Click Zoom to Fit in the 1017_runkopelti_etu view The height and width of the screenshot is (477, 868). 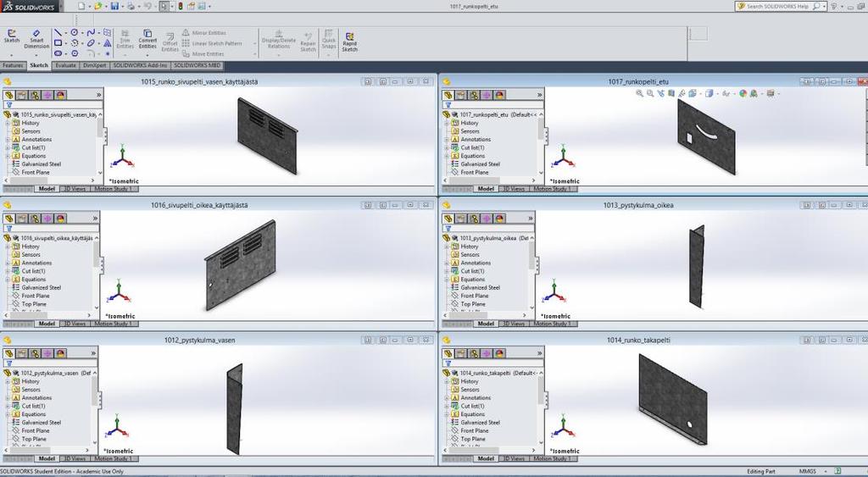(x=639, y=93)
